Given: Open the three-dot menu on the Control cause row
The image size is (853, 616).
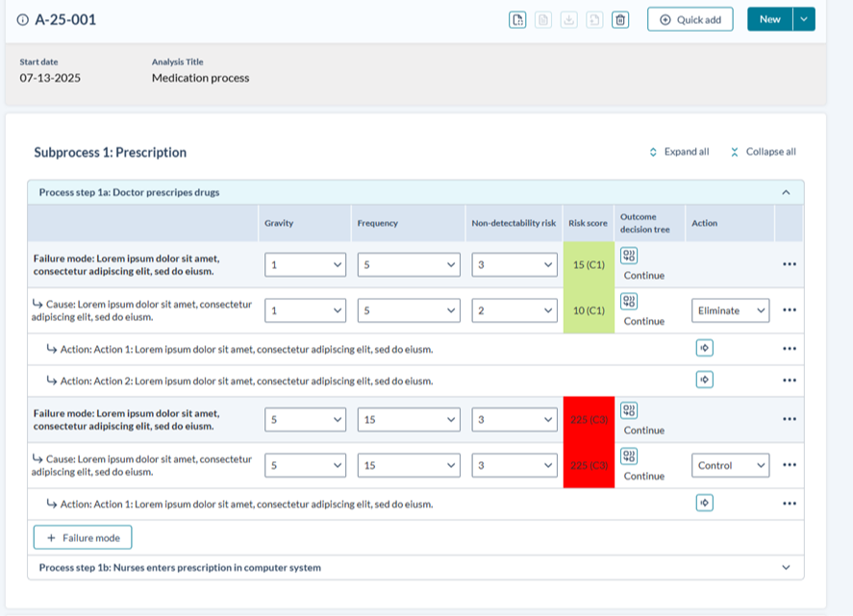Looking at the screenshot, I should click(789, 465).
